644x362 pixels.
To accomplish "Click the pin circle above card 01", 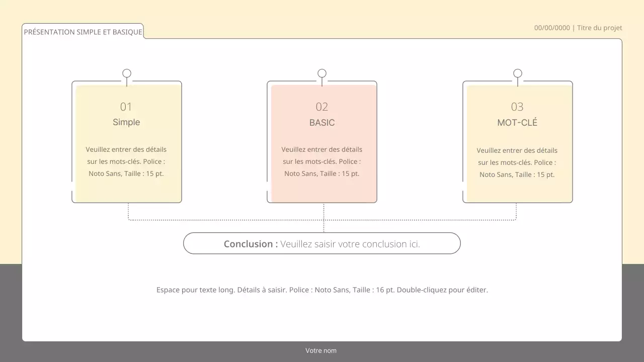I will coord(127,73).
